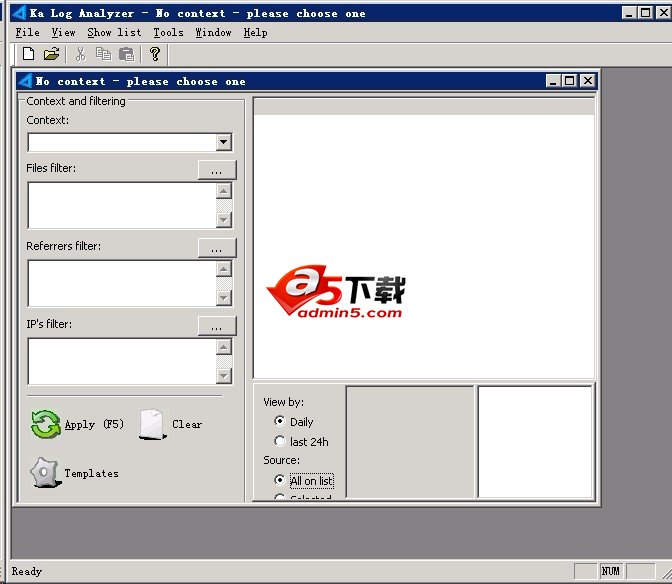Click the Referrers filter scroll down arrow

(x=224, y=298)
